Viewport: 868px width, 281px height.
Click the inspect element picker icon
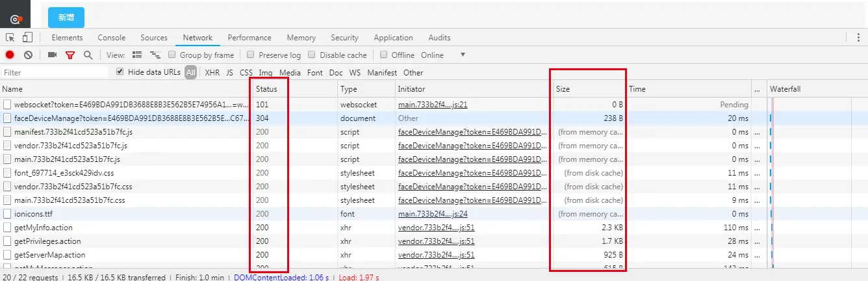click(x=10, y=37)
